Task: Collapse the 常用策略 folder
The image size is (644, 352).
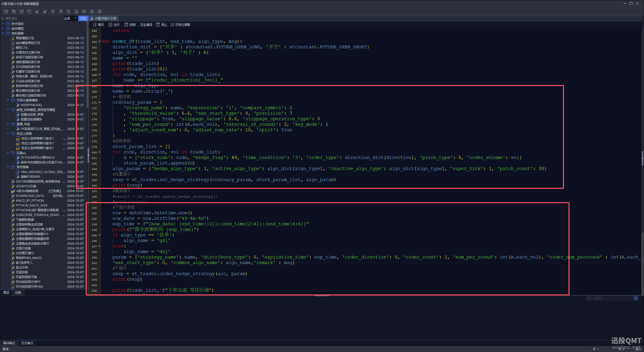Action: coord(8,167)
